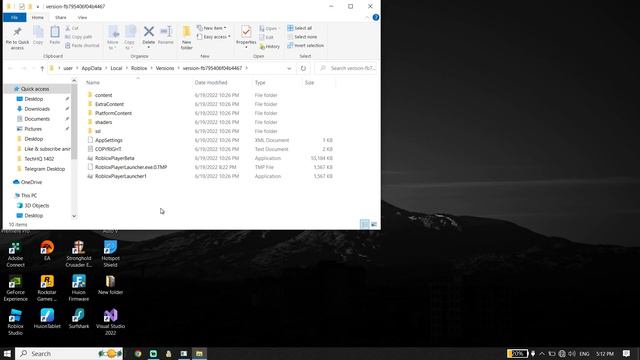Select the RobloxPlayerLauncher.exe.0.TMP file
The height and width of the screenshot is (360, 640).
[x=131, y=167]
